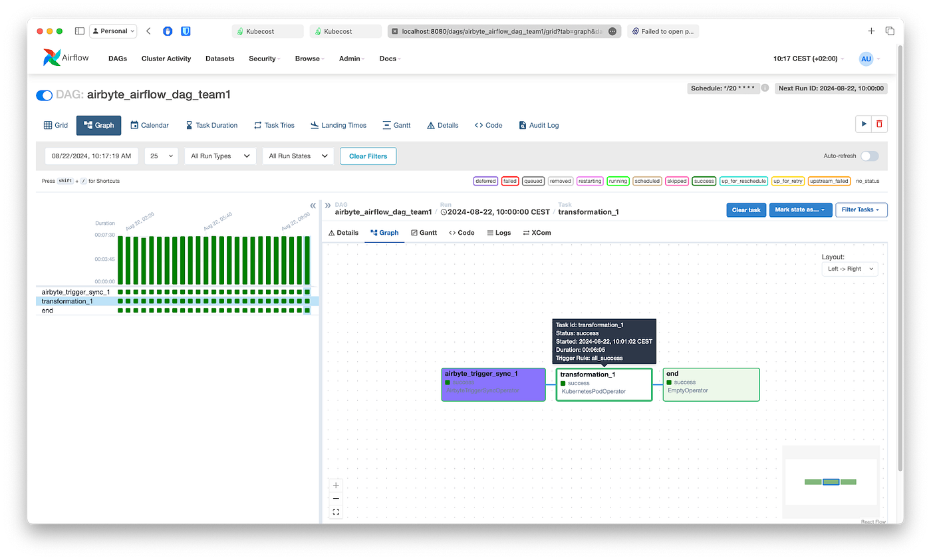Open the Graph view in DAG toolbar
This screenshot has width=931, height=560.
pos(99,125)
